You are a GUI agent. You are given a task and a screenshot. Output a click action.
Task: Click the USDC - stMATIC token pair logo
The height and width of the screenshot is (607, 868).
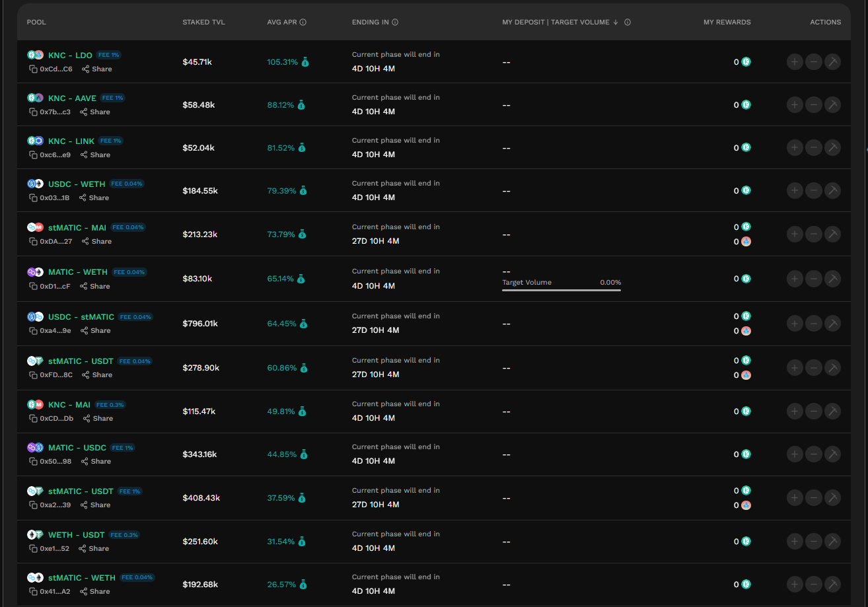click(35, 317)
